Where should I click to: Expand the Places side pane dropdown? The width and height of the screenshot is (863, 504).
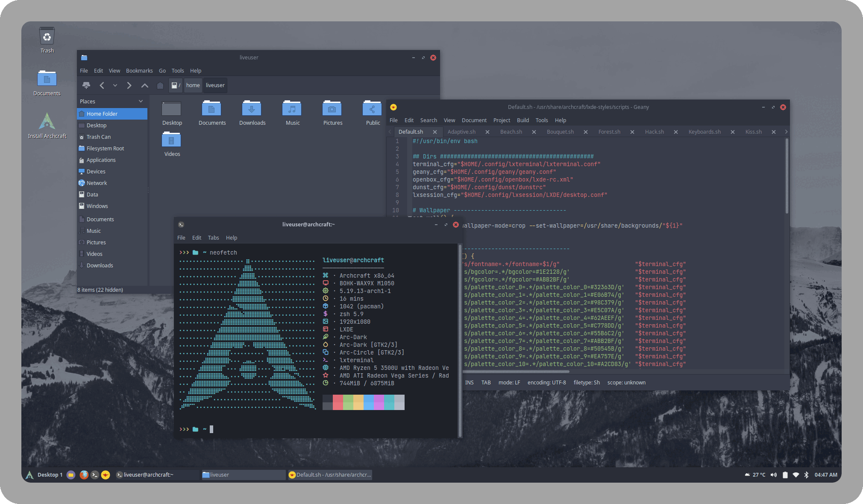click(x=141, y=101)
